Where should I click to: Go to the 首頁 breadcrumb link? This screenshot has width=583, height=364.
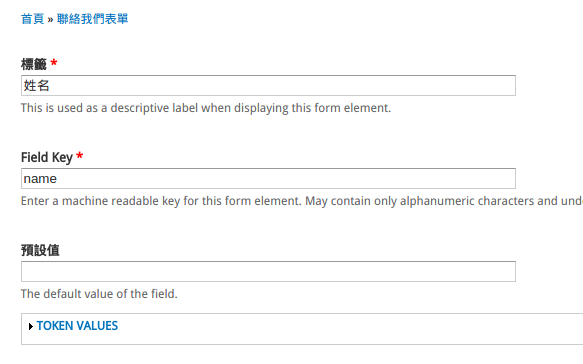tap(32, 19)
